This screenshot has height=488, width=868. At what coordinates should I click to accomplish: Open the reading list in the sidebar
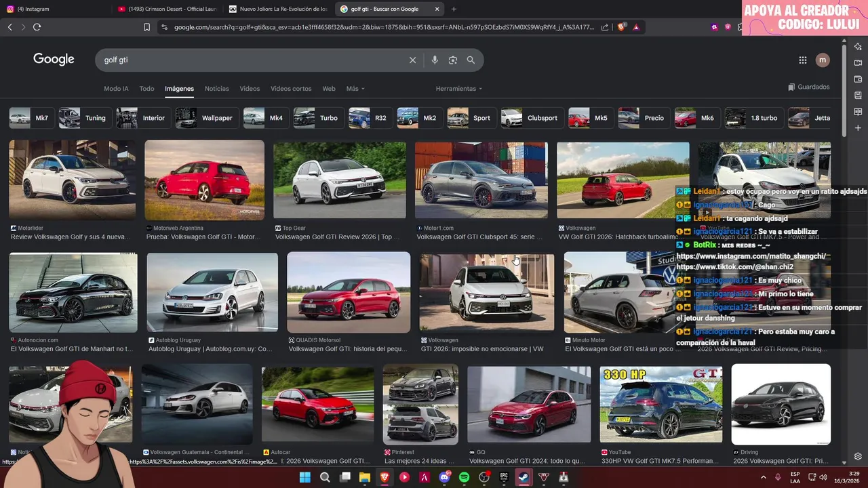click(x=858, y=112)
